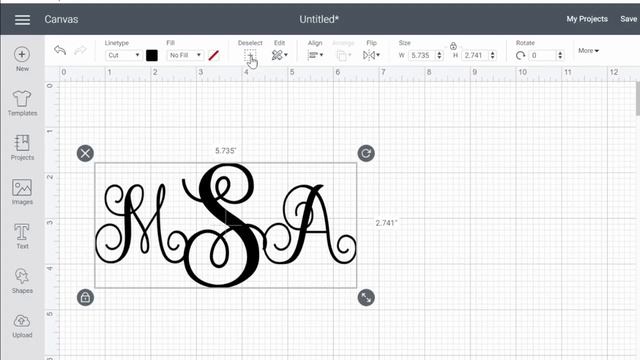
Task: Delete the monogram with X handle
Action: click(x=85, y=153)
